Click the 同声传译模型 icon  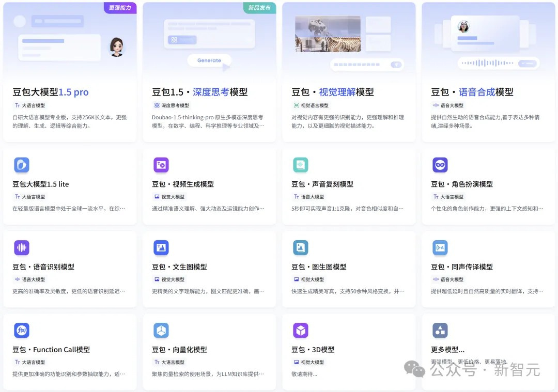pyautogui.click(x=440, y=247)
